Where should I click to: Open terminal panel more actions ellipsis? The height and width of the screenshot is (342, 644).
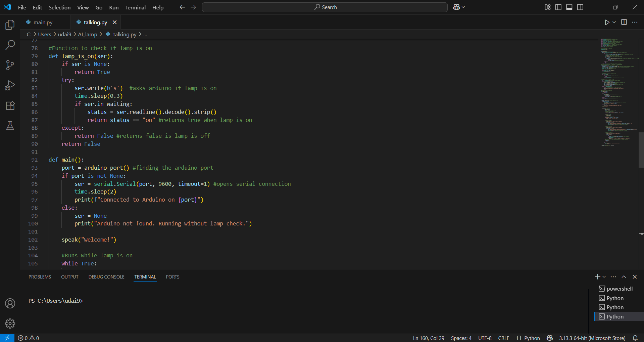pos(613,276)
